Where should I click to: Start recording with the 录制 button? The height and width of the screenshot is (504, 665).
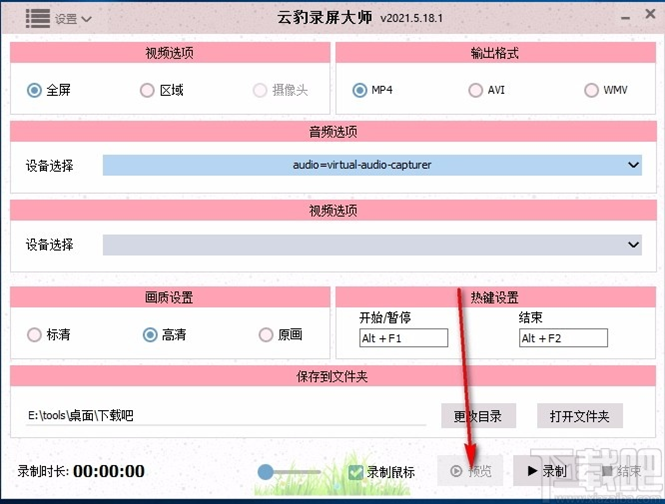[x=547, y=471]
